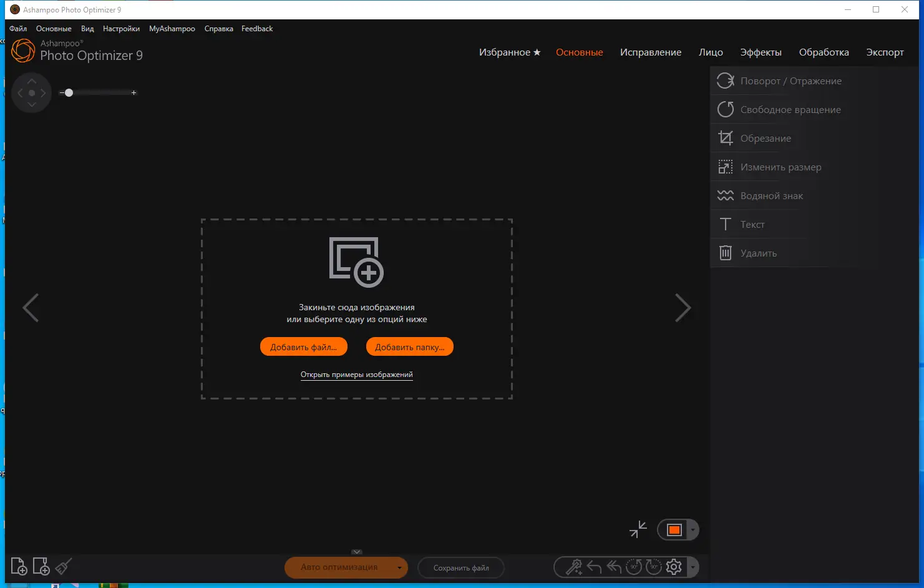Open the Файл menu
The width and height of the screenshot is (924, 588).
pyautogui.click(x=18, y=29)
